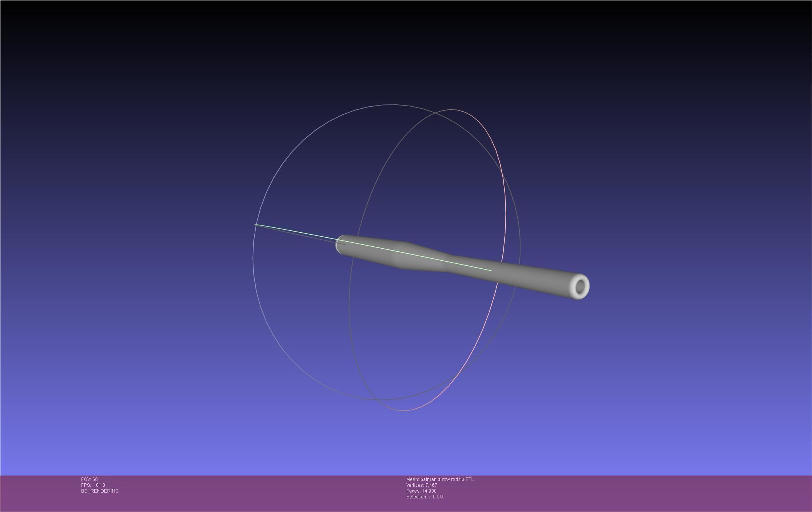The image size is (812, 512).
Task: Click the BO_RENDERING label
Action: [x=100, y=491]
